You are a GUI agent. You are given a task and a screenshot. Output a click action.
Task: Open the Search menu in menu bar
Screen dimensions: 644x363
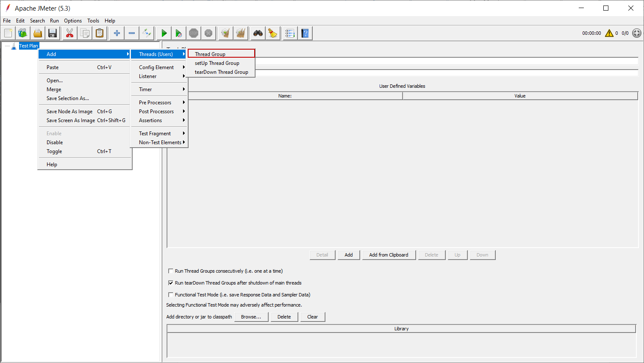coord(37,21)
